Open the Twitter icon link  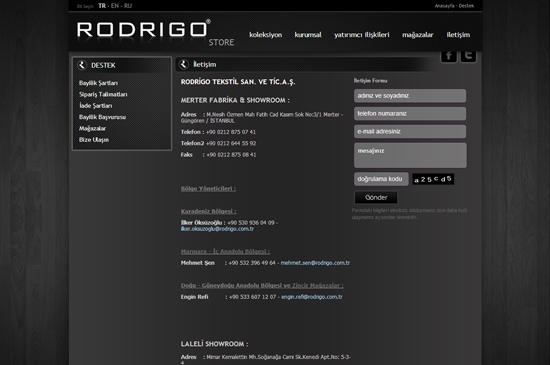(468, 56)
